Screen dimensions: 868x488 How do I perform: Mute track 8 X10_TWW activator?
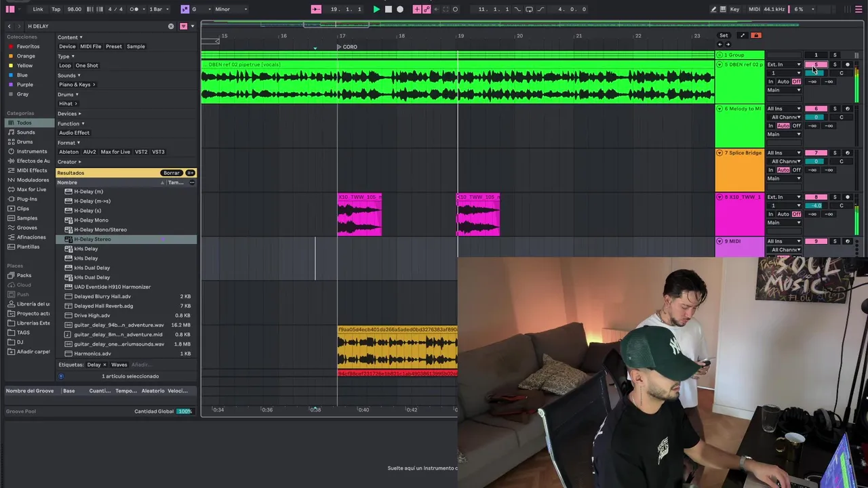click(x=816, y=197)
